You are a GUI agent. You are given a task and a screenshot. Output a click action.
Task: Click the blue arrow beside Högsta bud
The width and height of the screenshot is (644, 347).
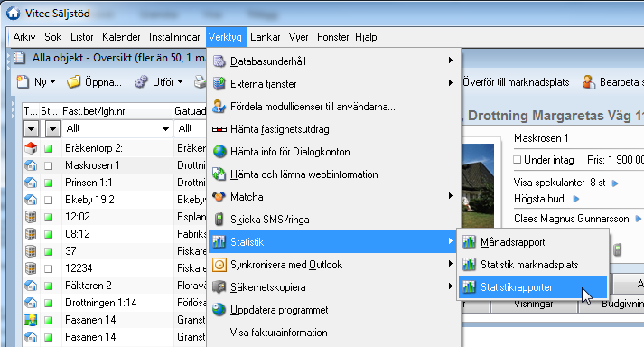point(576,199)
